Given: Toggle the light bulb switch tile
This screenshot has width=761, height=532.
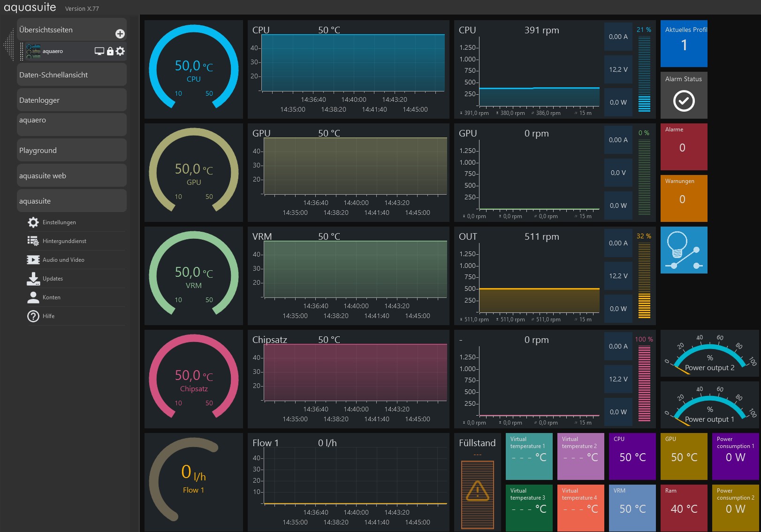Looking at the screenshot, I should tap(684, 250).
